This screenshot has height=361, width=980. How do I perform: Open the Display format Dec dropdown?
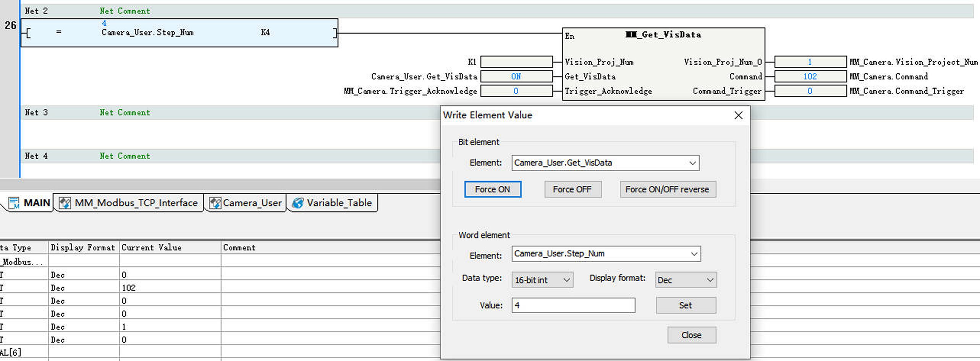[x=710, y=280]
